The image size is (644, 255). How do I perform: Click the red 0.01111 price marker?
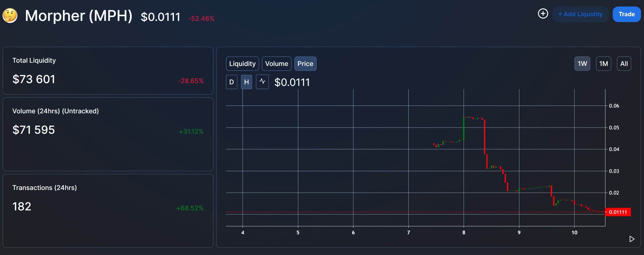coord(618,212)
